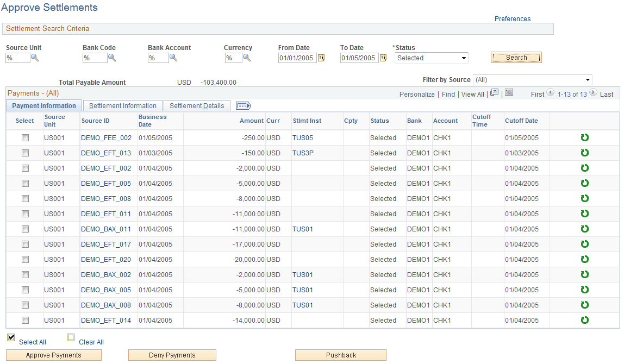Open the From Date calendar picker
The width and height of the screenshot is (624, 364).
pos(321,58)
